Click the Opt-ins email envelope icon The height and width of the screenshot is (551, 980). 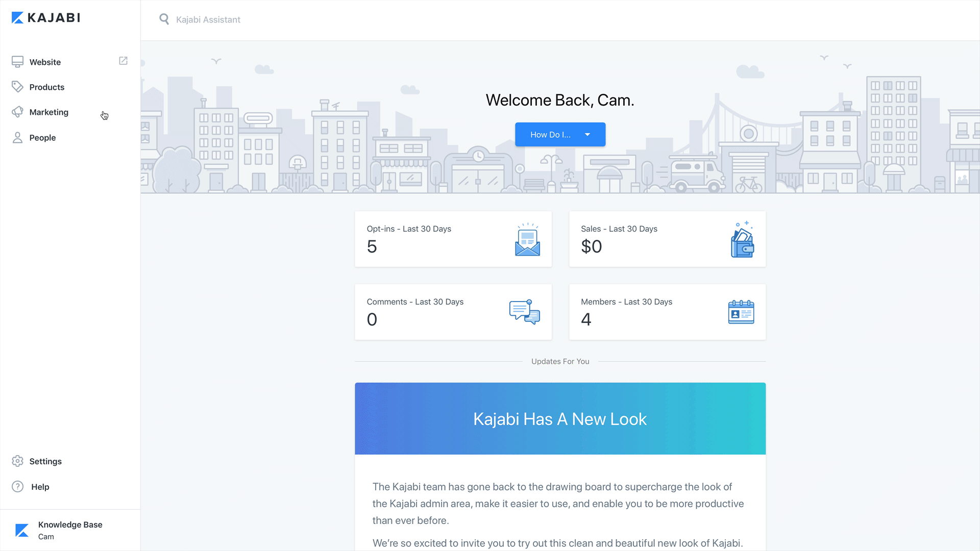[x=527, y=241]
